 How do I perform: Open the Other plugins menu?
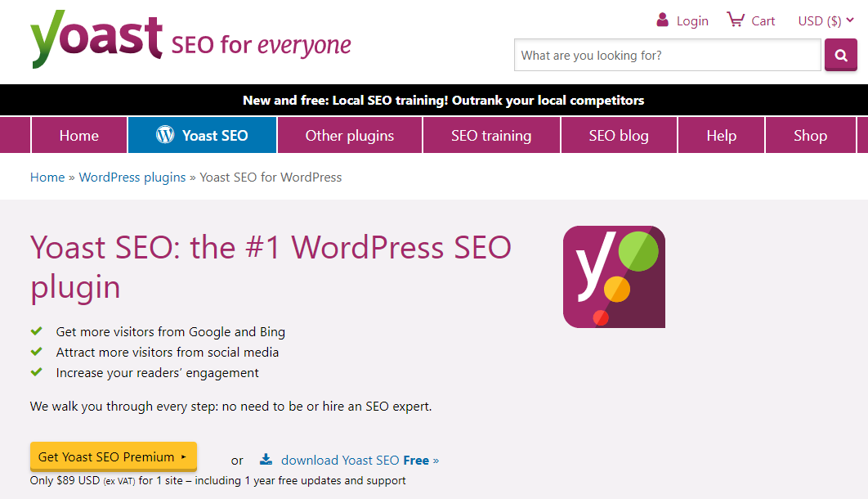[x=350, y=135]
